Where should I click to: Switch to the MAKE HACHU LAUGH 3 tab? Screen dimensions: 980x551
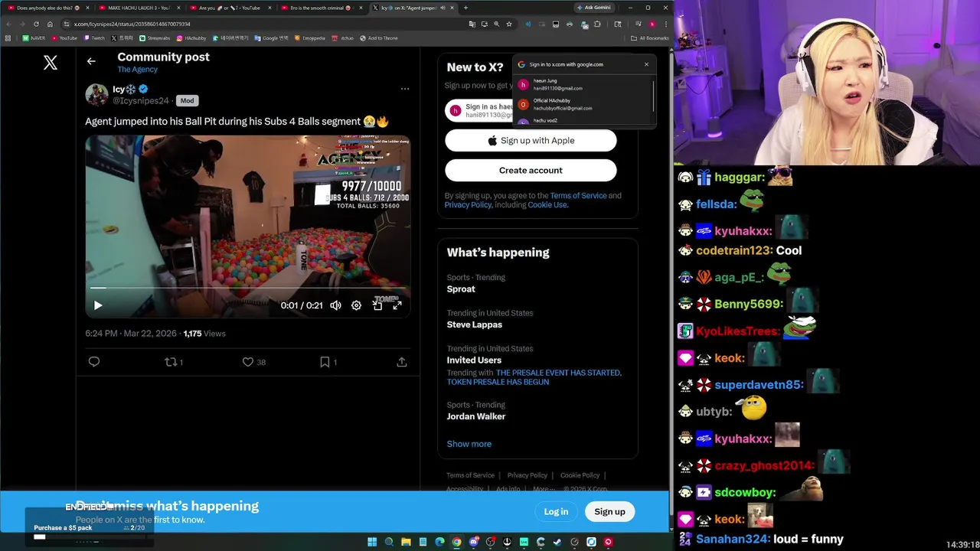tap(139, 8)
